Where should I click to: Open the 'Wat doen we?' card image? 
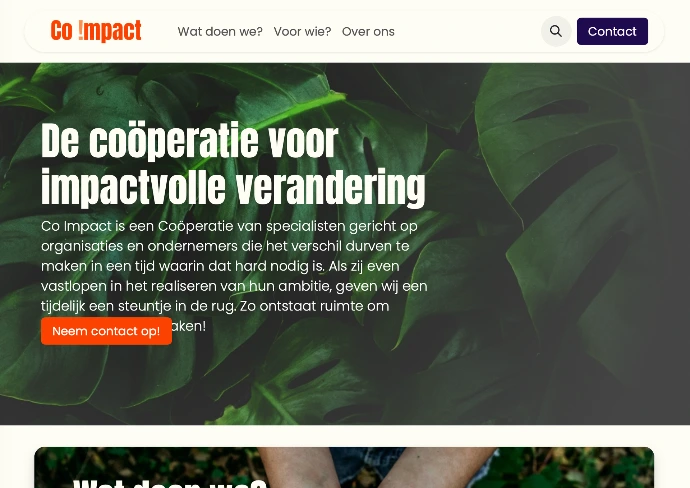pyautogui.click(x=344, y=467)
